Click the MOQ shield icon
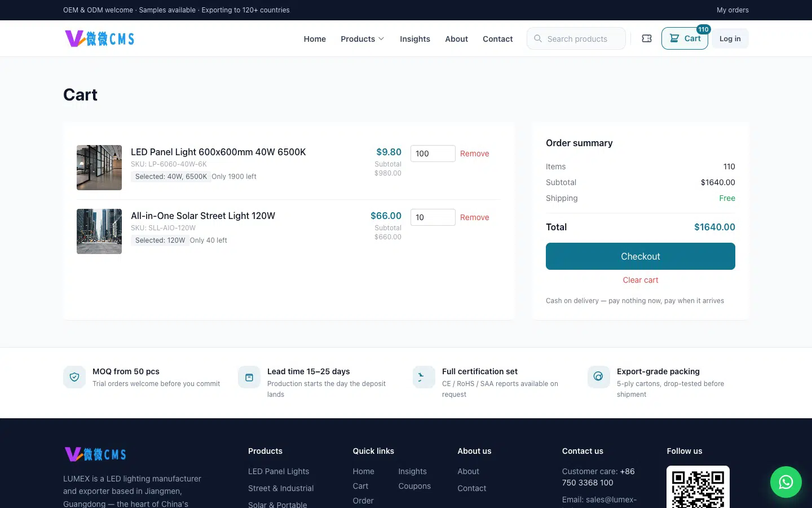This screenshot has width=812, height=508. click(74, 377)
